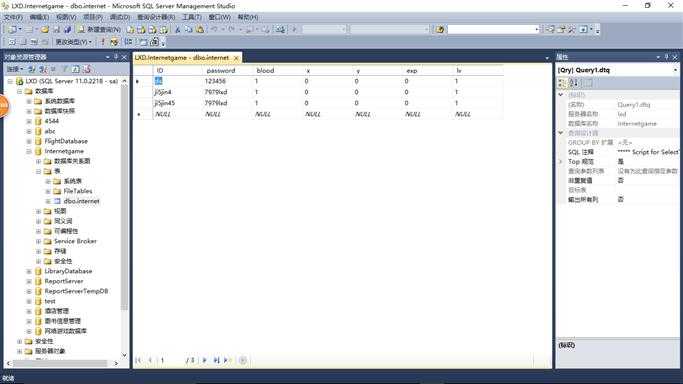This screenshot has width=683, height=384.
Task: Click the Find in Files icon beside search box
Action: point(440,30)
